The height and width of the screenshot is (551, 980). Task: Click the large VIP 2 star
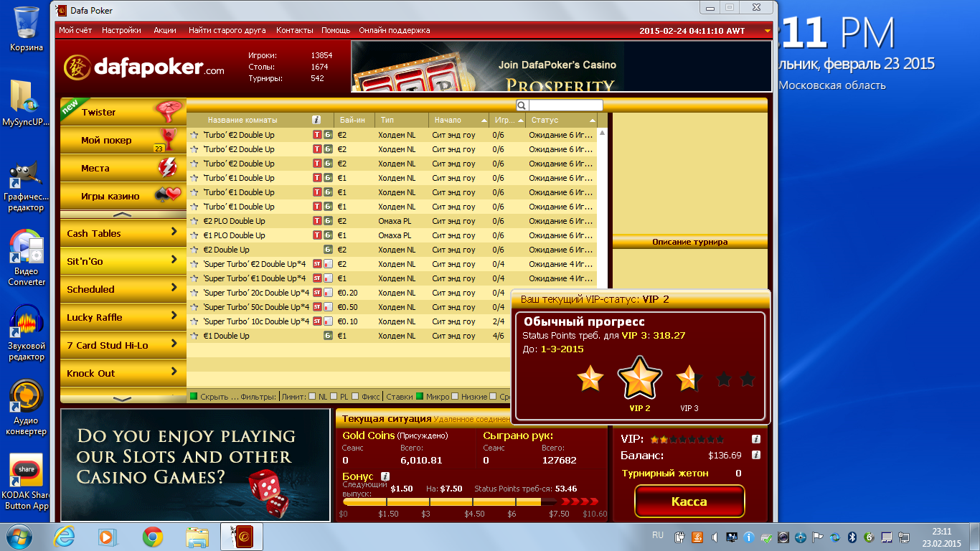639,378
